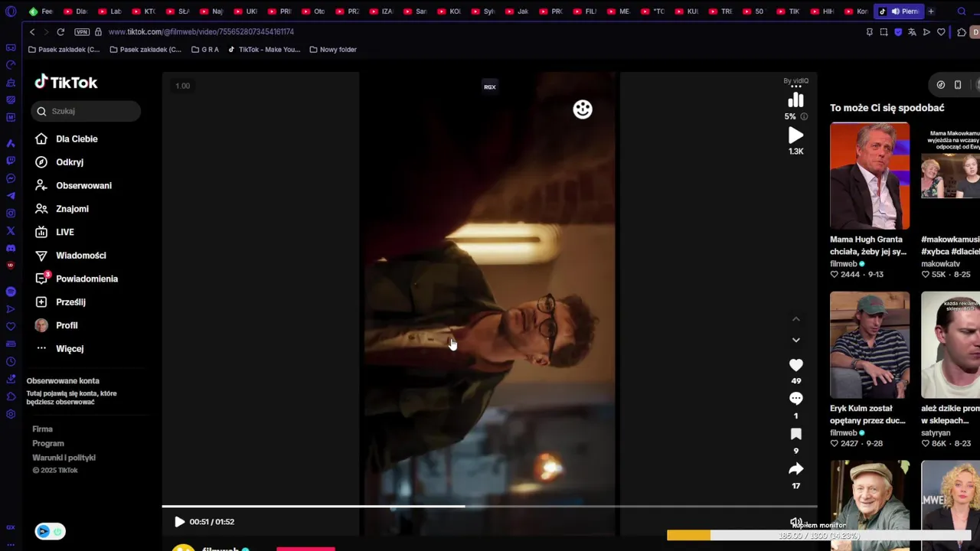The height and width of the screenshot is (551, 980).
Task: Click the pin icon in the toolbar
Action: tap(869, 32)
